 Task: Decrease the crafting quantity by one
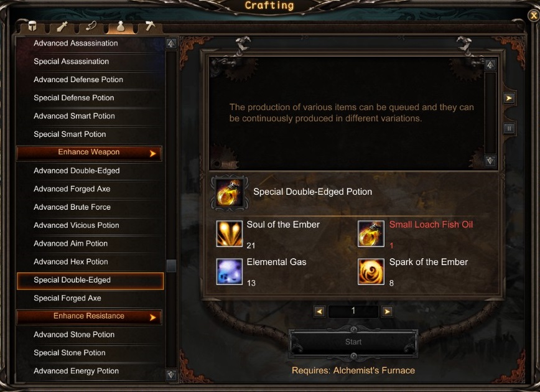pyautogui.click(x=319, y=311)
